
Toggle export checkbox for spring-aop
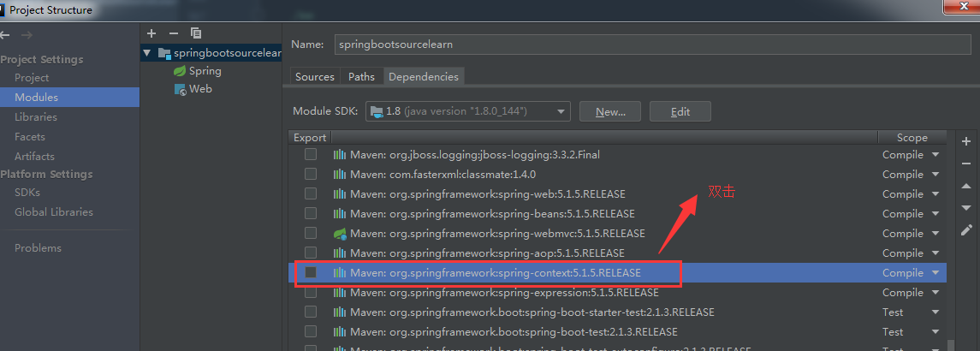[311, 253]
